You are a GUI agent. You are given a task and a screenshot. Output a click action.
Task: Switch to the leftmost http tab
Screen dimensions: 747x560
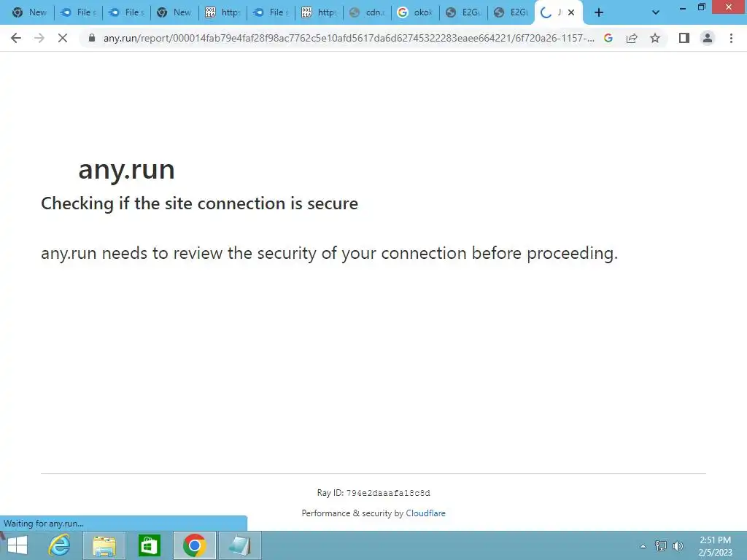click(223, 12)
